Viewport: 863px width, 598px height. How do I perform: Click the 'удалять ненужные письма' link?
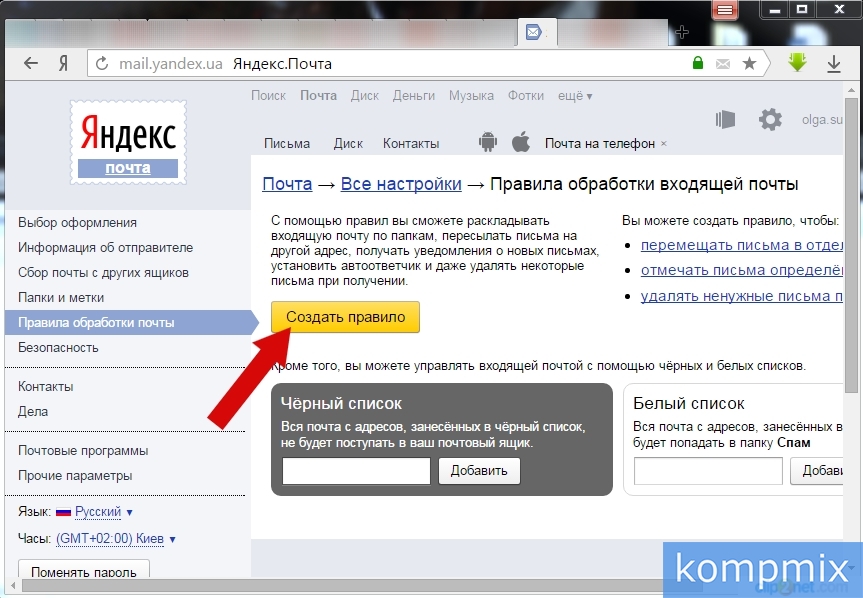[741, 296]
